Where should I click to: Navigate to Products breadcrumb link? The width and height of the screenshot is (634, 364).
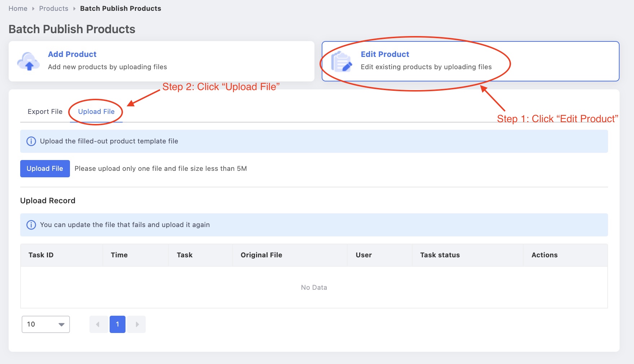click(54, 9)
